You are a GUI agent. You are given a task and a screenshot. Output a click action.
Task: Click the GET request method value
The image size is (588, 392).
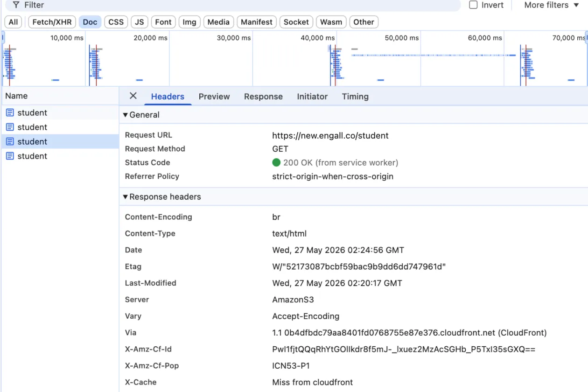pos(280,149)
